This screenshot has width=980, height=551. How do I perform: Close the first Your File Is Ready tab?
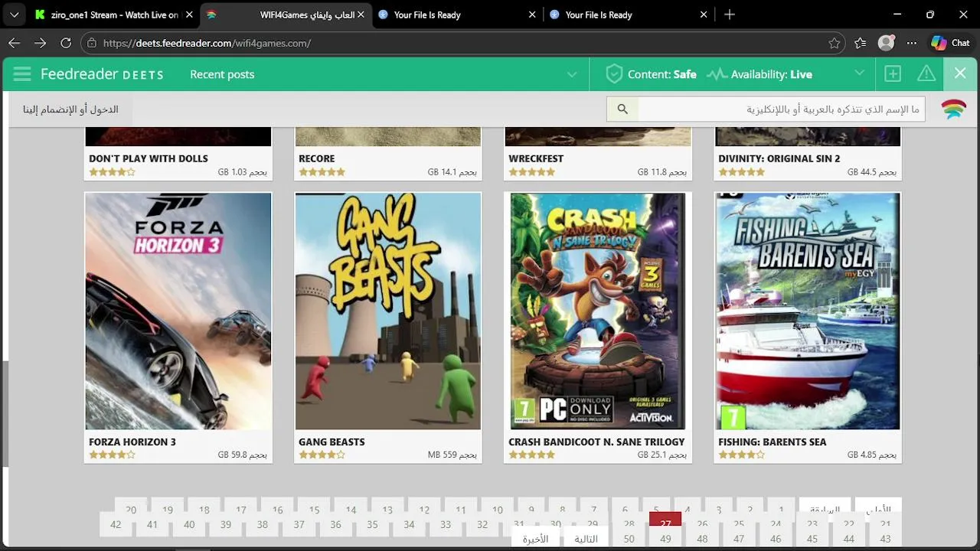(x=532, y=15)
